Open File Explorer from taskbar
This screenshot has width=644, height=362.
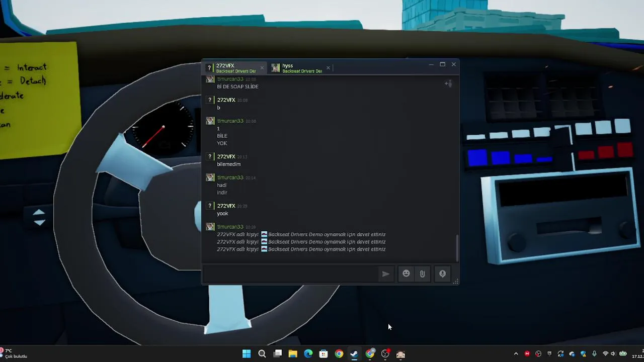click(x=293, y=354)
